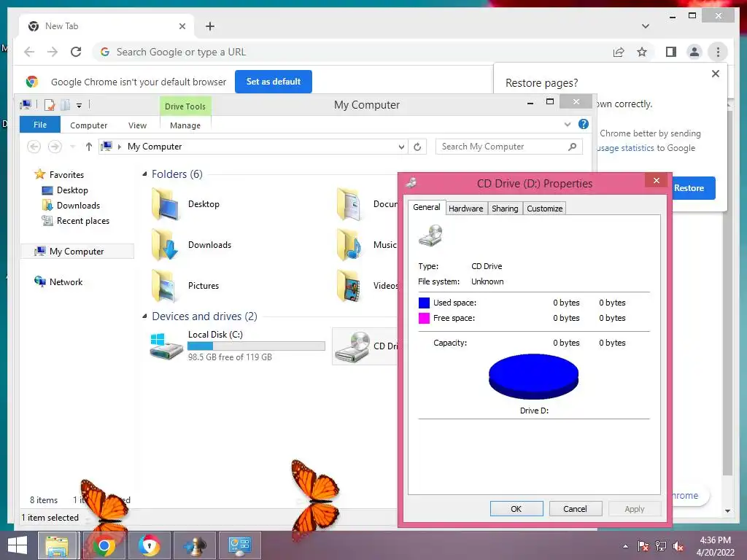Switch to the Sharing tab

point(505,209)
